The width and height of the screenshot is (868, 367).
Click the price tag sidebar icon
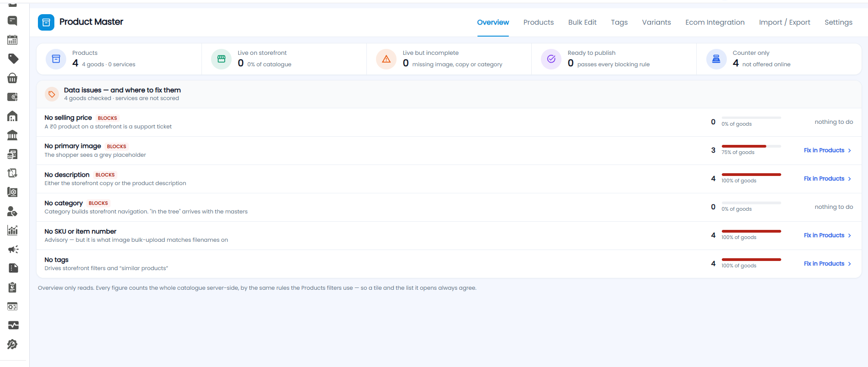(x=13, y=59)
